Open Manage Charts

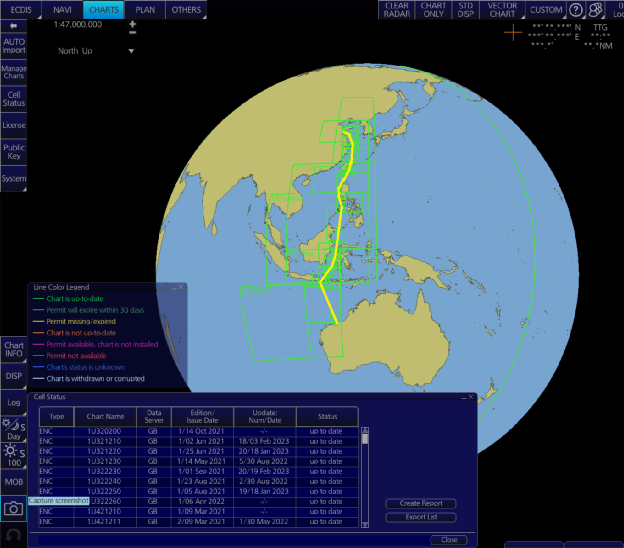13,72
